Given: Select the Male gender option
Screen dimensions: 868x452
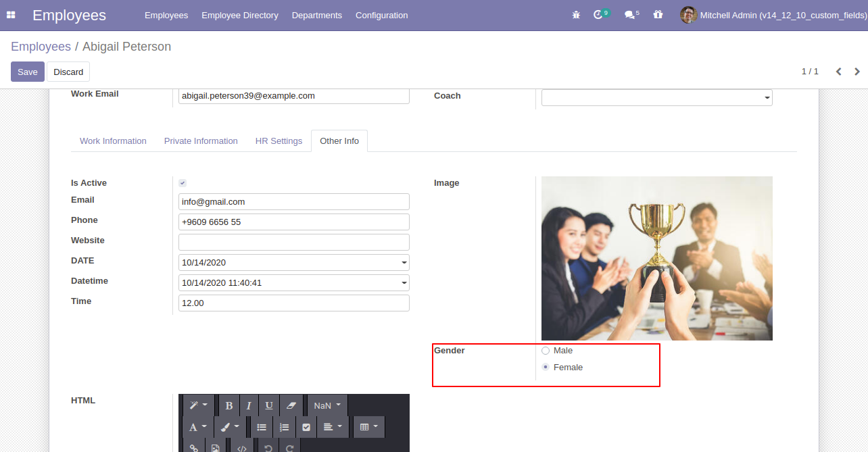Looking at the screenshot, I should (546, 351).
